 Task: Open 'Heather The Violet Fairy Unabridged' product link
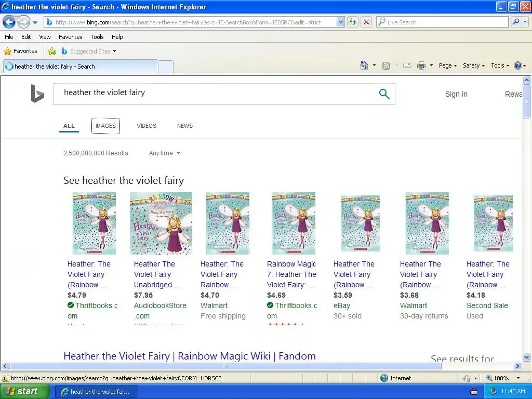pyautogui.click(x=157, y=274)
